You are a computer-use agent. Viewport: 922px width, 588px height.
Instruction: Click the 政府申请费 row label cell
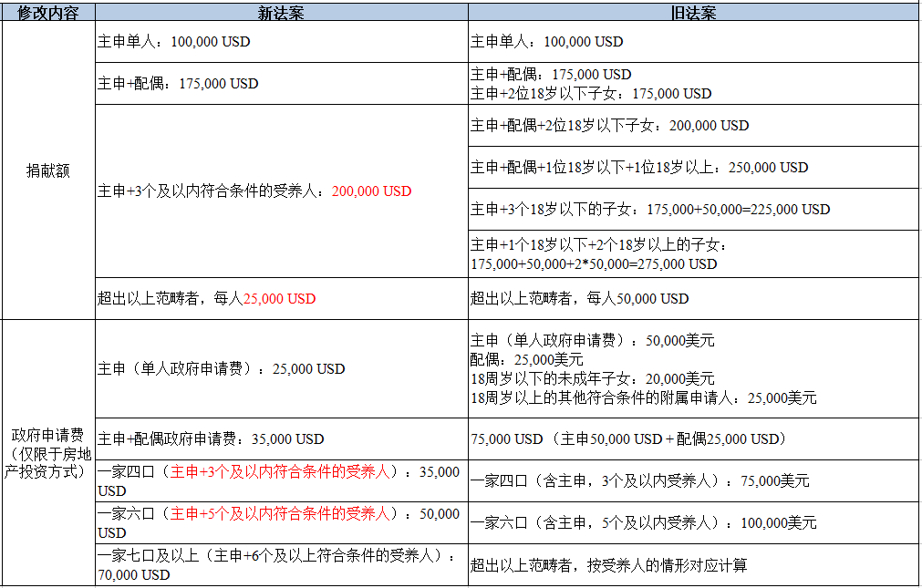[x=47, y=452]
